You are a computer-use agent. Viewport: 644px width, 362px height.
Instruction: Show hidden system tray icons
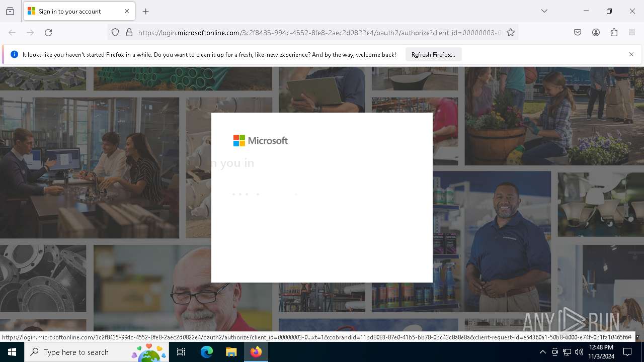click(542, 352)
